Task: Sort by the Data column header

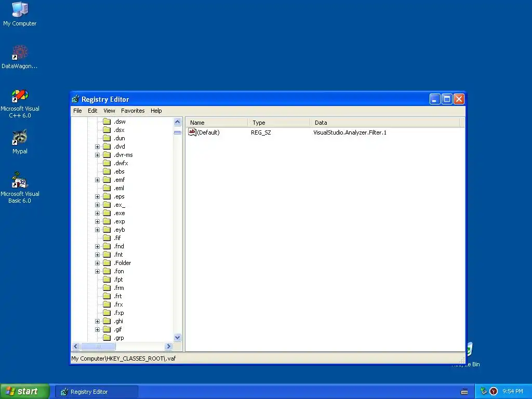Action: pos(385,123)
